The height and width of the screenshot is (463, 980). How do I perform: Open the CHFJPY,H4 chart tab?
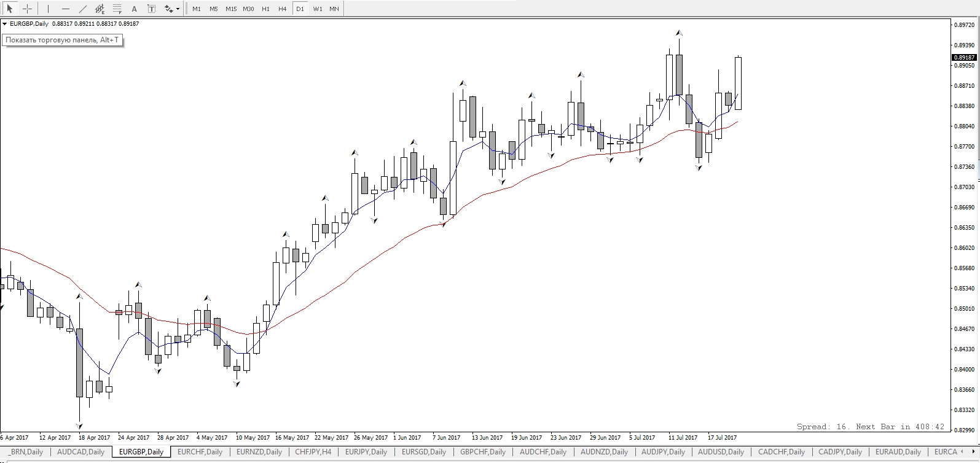tap(313, 452)
